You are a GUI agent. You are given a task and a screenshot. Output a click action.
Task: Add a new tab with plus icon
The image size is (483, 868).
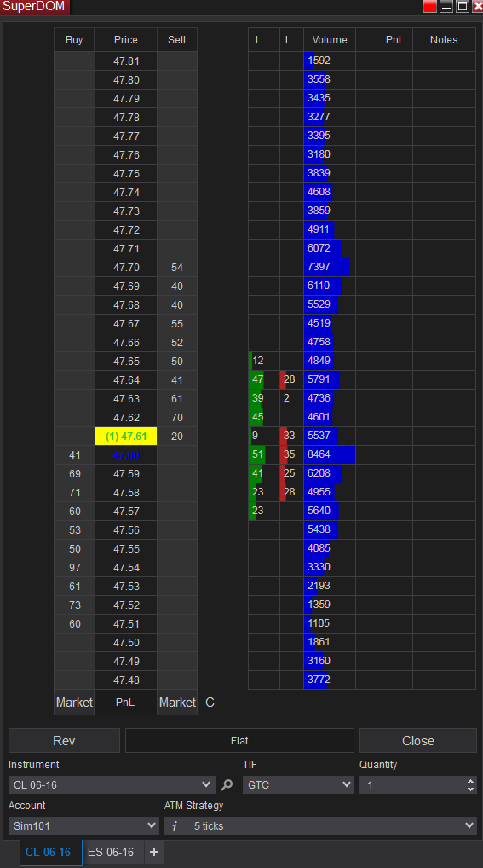pos(154,852)
